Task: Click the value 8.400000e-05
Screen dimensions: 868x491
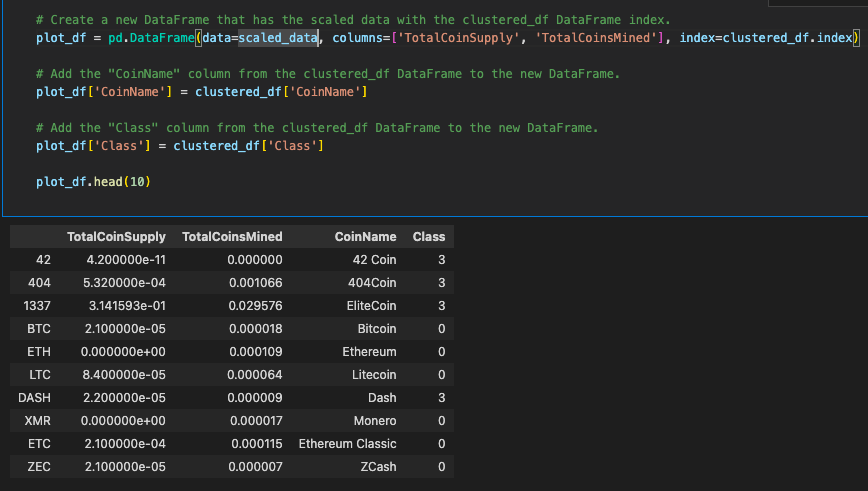Action: click(124, 375)
